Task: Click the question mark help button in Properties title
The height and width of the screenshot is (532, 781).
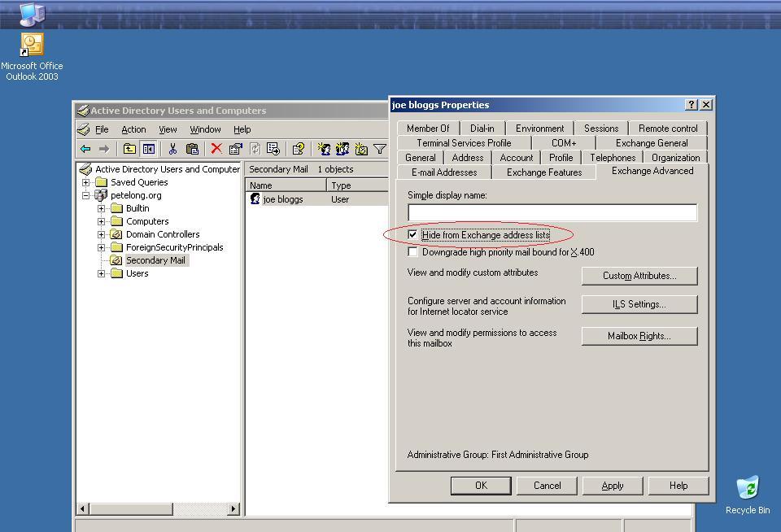Action: pos(692,105)
